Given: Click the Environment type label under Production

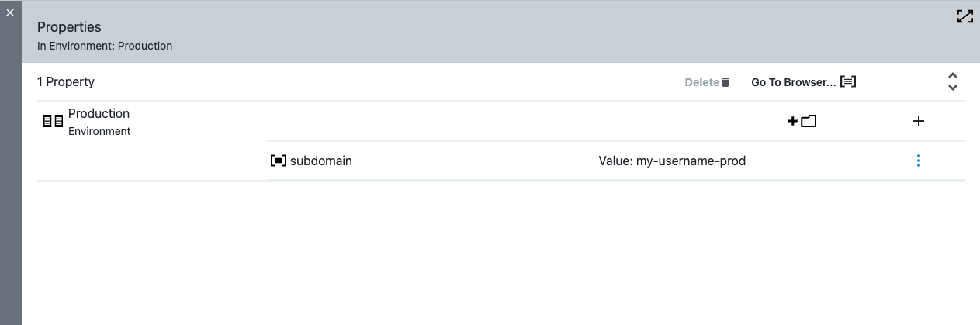Looking at the screenshot, I should click(x=99, y=132).
